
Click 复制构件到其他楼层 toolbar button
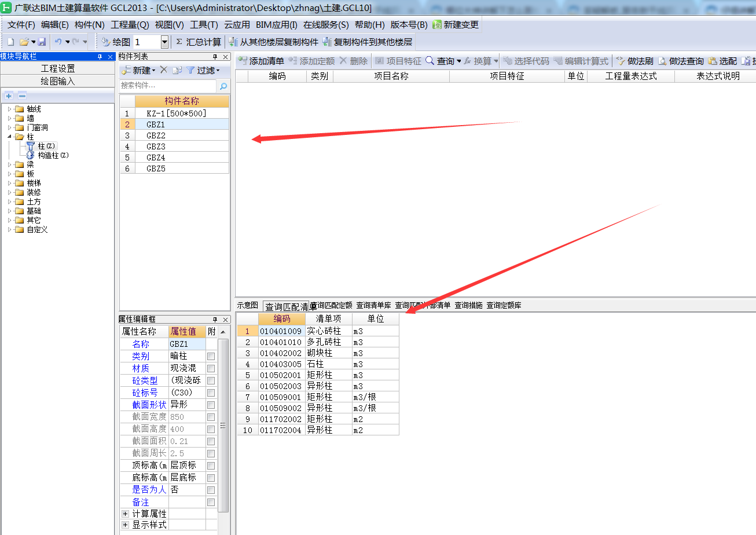(368, 42)
